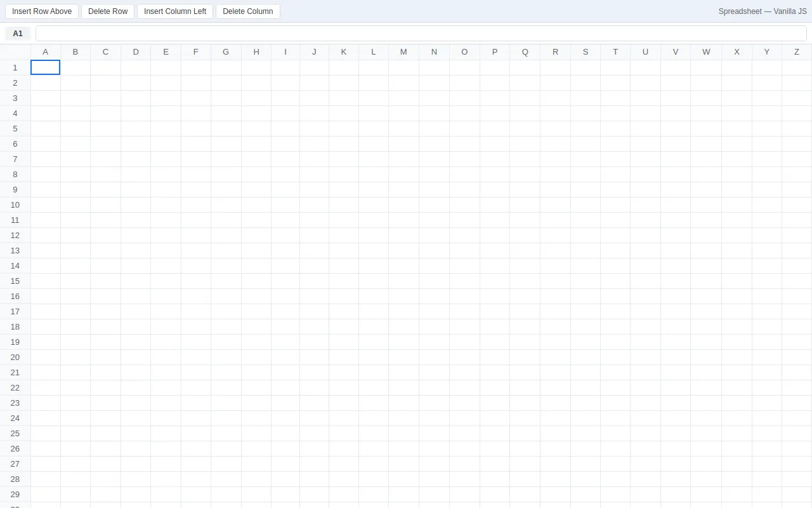Select cell B2 in the grid
The height and width of the screenshot is (508, 812).
75,83
